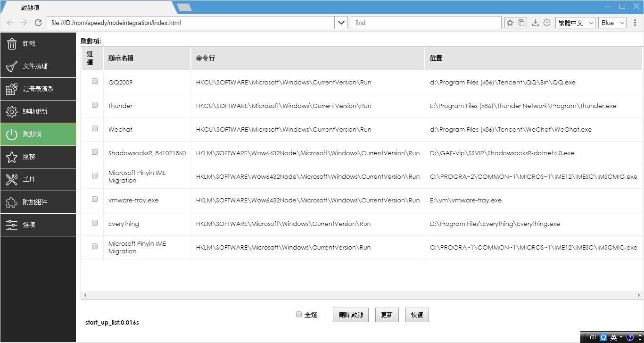Open the 選項 options sliders section

(38, 225)
